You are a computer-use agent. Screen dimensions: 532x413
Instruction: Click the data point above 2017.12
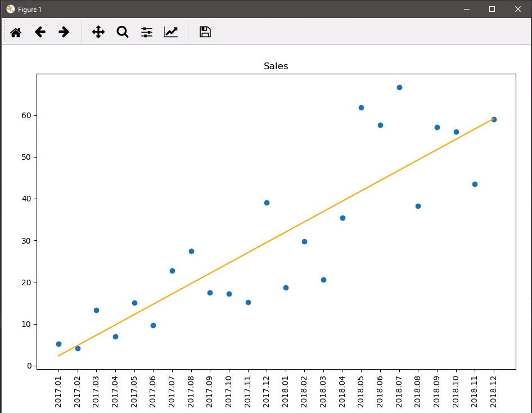coord(267,203)
